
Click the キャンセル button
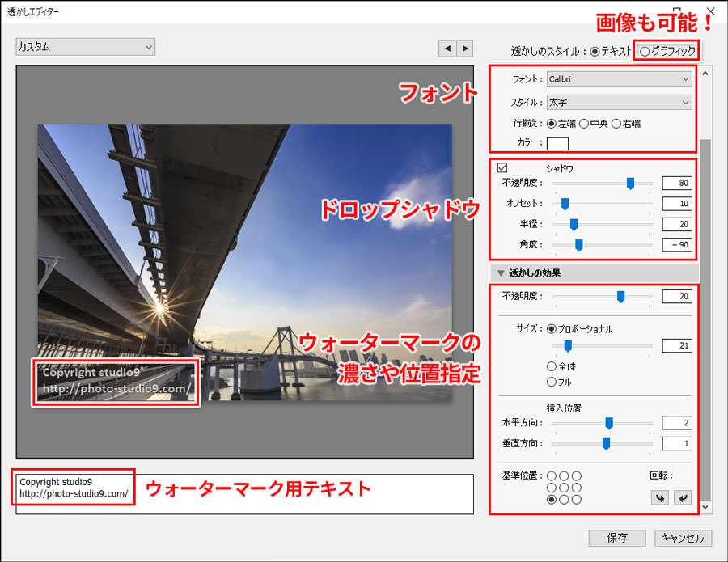click(683, 538)
